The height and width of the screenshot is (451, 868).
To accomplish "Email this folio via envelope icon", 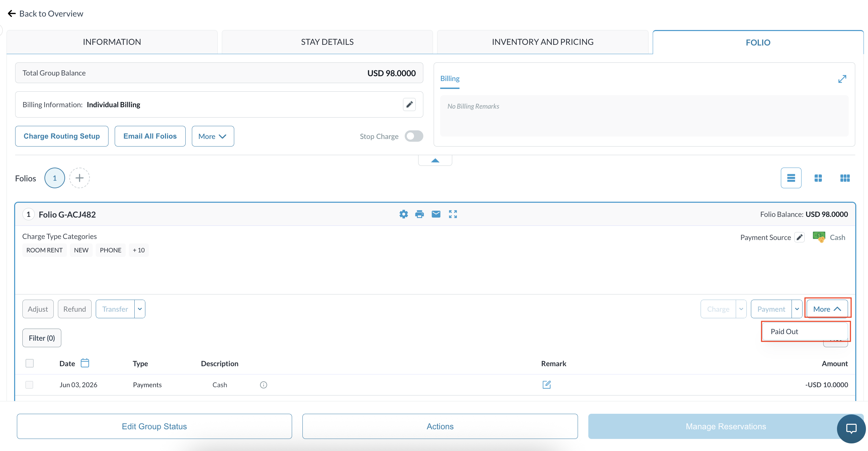I will (x=436, y=214).
